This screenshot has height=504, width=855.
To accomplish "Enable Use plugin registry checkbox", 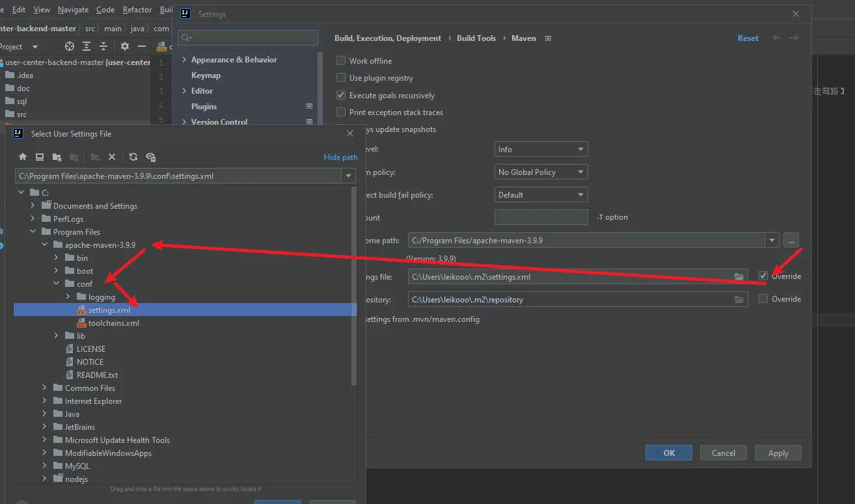I will [340, 77].
